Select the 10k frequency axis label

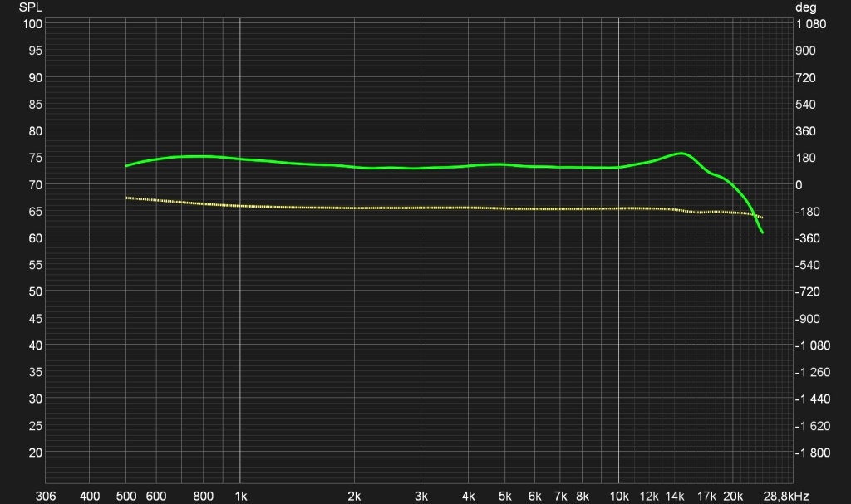click(x=618, y=496)
